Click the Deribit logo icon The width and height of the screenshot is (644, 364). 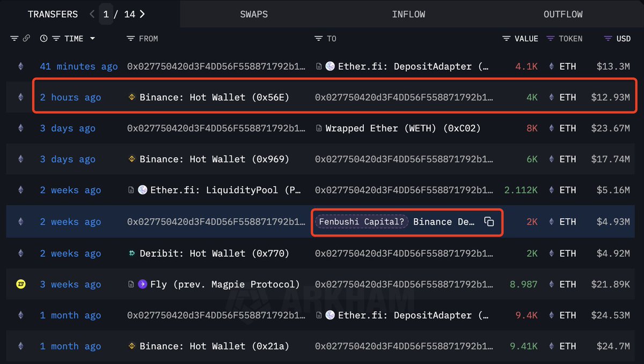point(131,253)
